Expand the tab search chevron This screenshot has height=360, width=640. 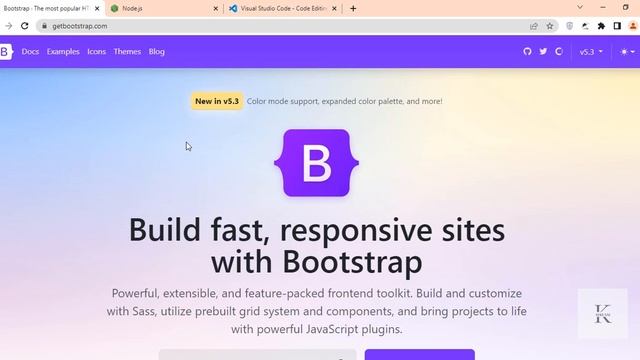point(580,7)
